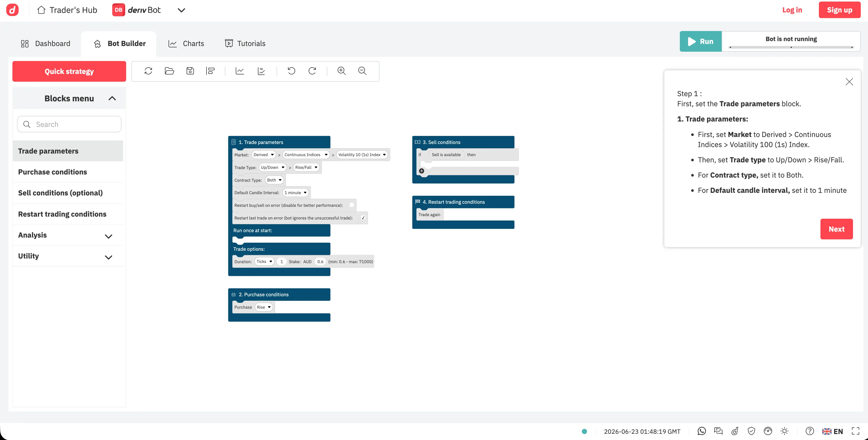Toggle fullscreen icon in footer

[856, 431]
